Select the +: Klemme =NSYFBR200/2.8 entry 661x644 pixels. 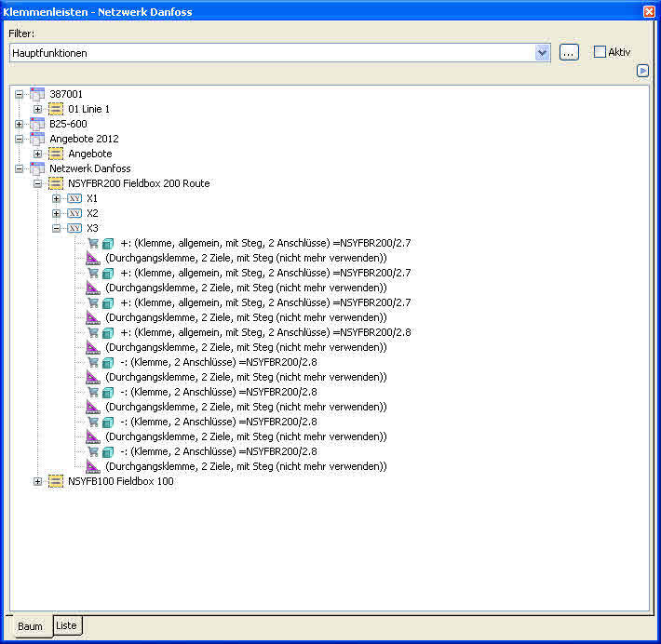265,332
